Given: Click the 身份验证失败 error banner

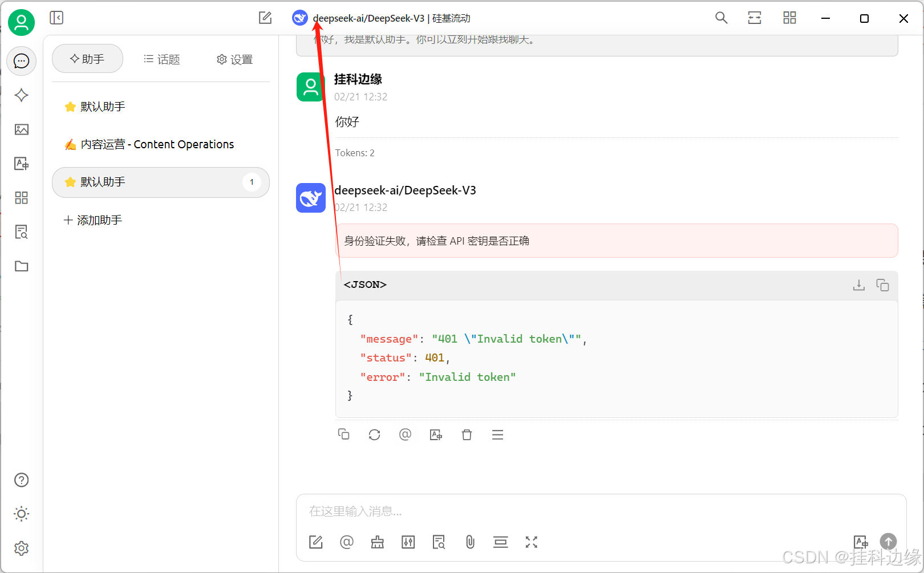Looking at the screenshot, I should 617,241.
